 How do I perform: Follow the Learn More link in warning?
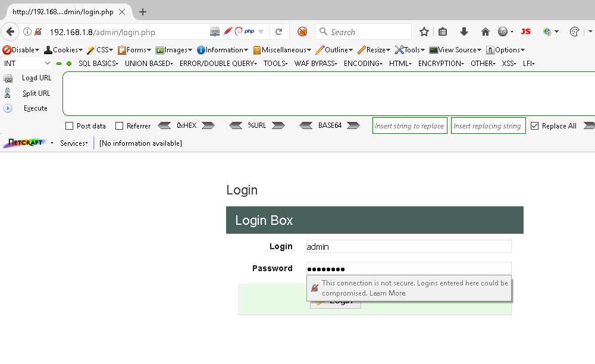click(387, 293)
